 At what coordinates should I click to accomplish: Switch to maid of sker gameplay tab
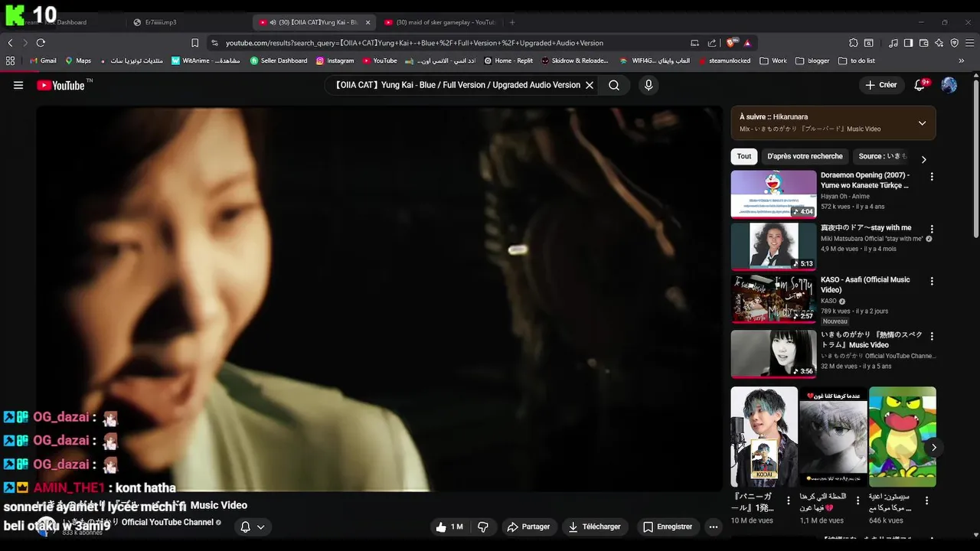(440, 22)
